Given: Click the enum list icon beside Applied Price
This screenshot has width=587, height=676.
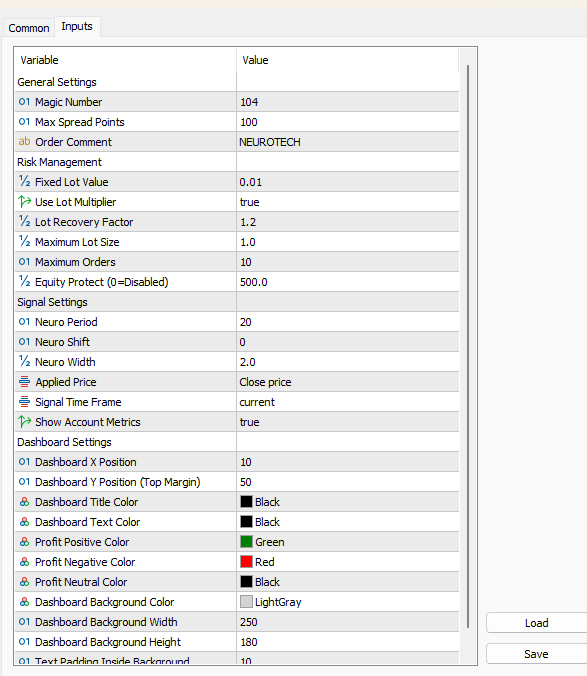Looking at the screenshot, I should click(x=25, y=382).
